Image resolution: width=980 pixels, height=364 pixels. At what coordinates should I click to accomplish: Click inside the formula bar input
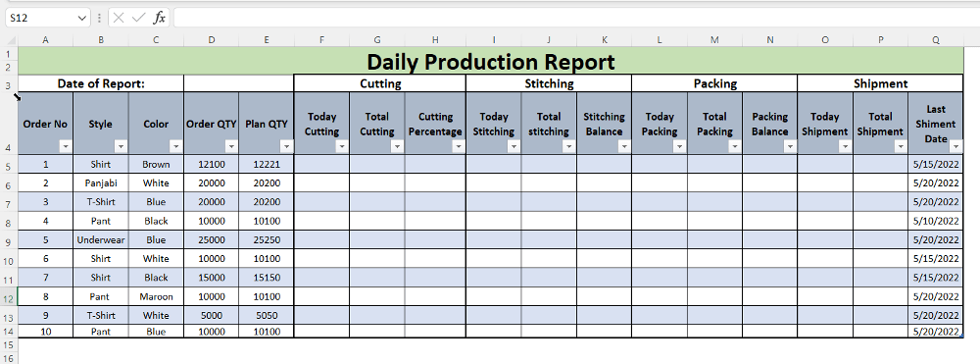point(576,18)
